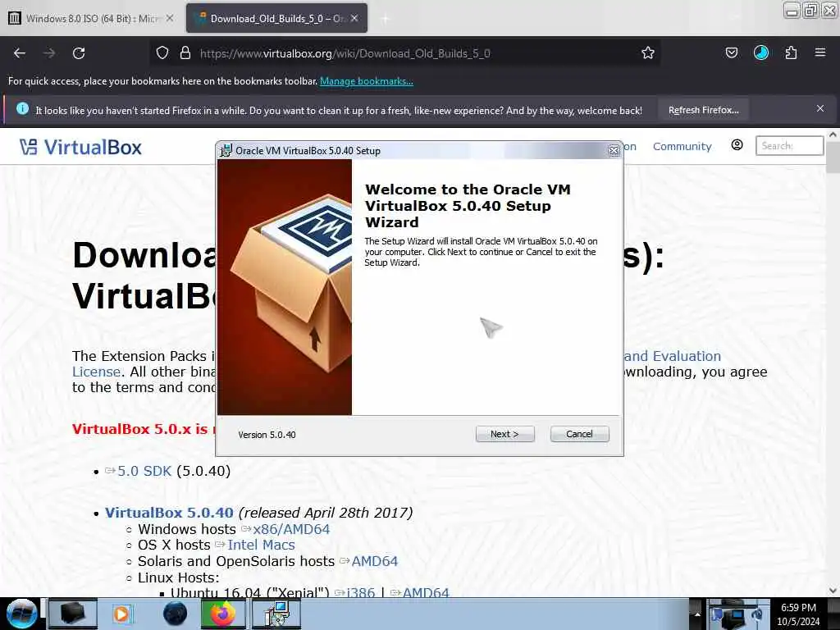Open the Community menu on VirtualBox site
The width and height of the screenshot is (840, 630).
click(x=682, y=146)
